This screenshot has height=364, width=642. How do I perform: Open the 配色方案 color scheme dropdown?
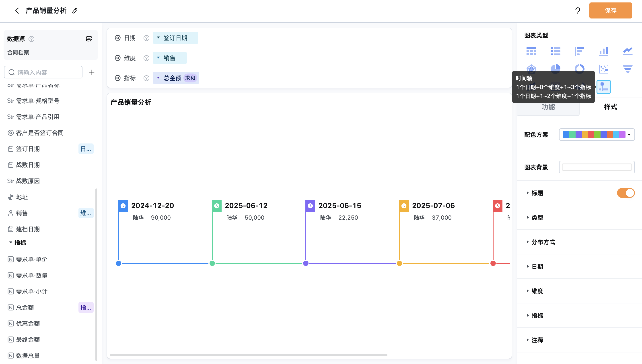[x=597, y=135]
